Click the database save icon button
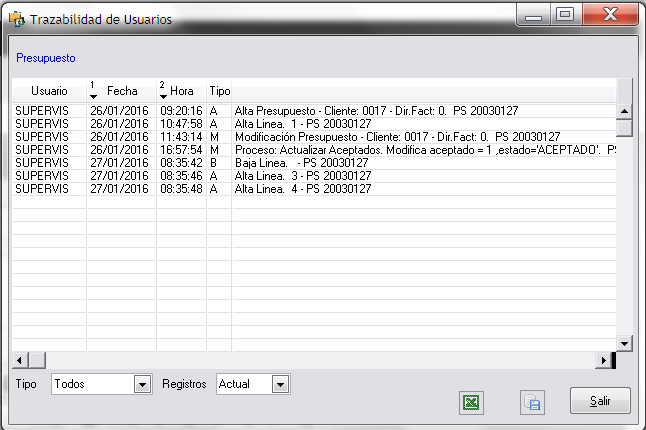Viewport: 646px width, 430px height. coord(532,402)
